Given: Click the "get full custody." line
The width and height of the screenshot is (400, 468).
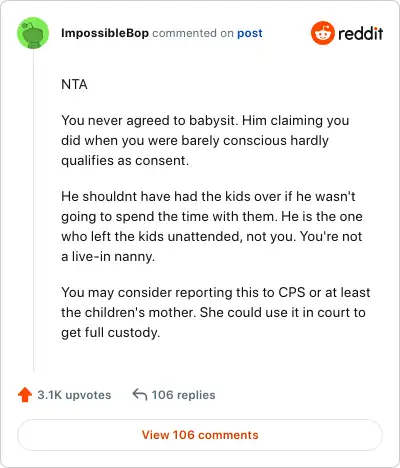Looking at the screenshot, I should 111,333.
